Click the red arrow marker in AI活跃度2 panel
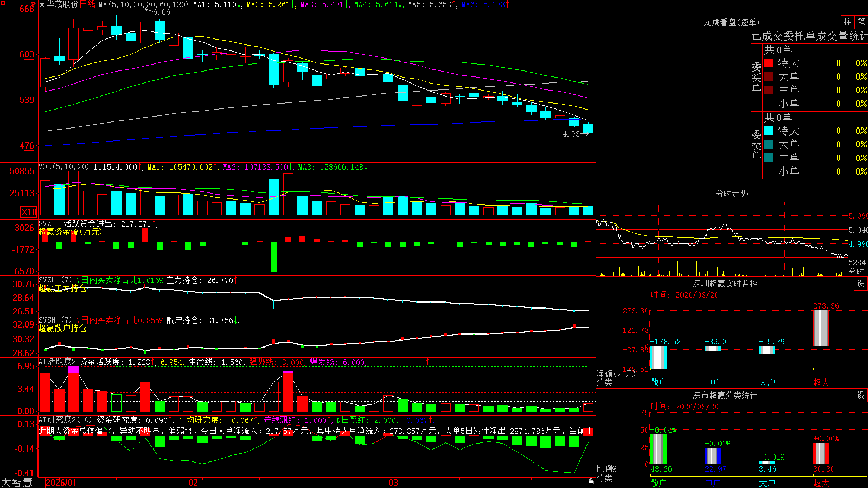868x488 pixels. pyautogui.click(x=428, y=361)
